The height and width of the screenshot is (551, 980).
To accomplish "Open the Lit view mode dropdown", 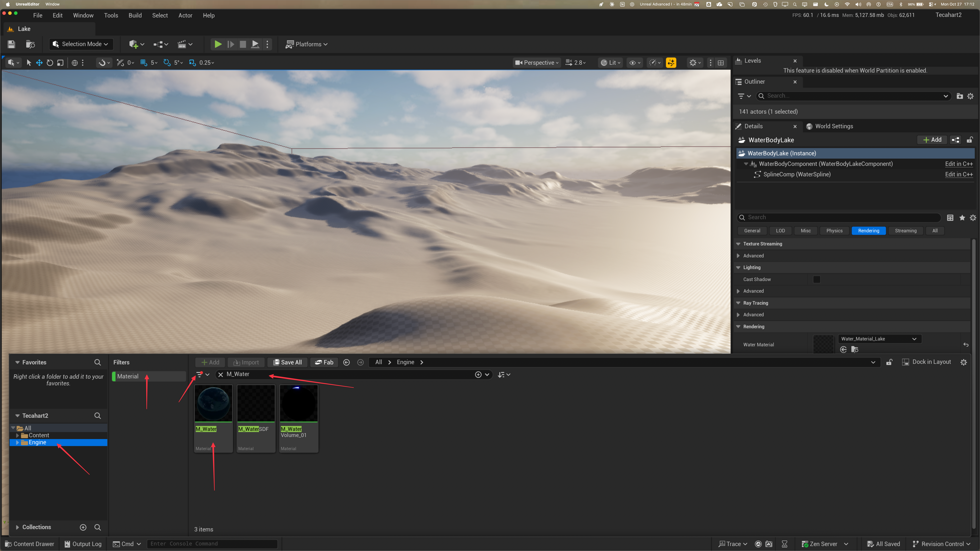I will pos(611,63).
